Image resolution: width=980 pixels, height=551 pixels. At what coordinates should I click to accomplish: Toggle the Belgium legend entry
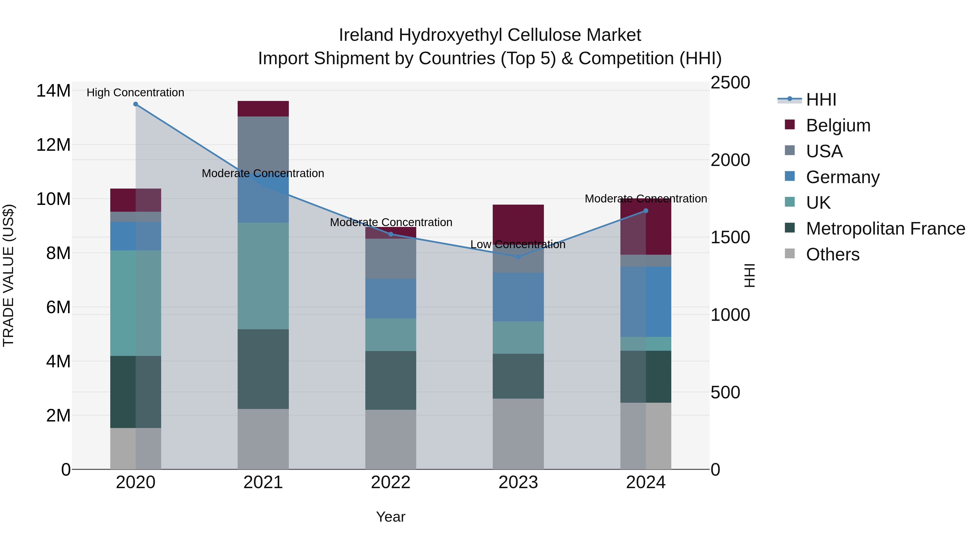click(x=828, y=125)
